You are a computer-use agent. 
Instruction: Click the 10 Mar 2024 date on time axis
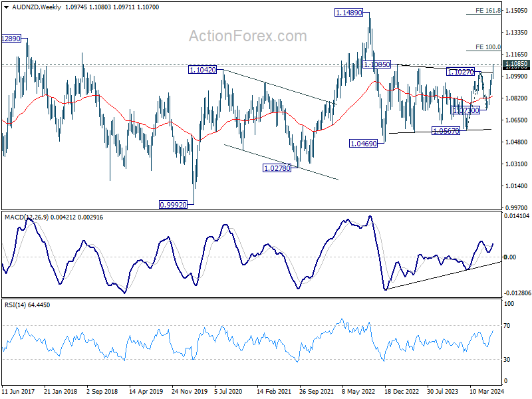pos(487,391)
